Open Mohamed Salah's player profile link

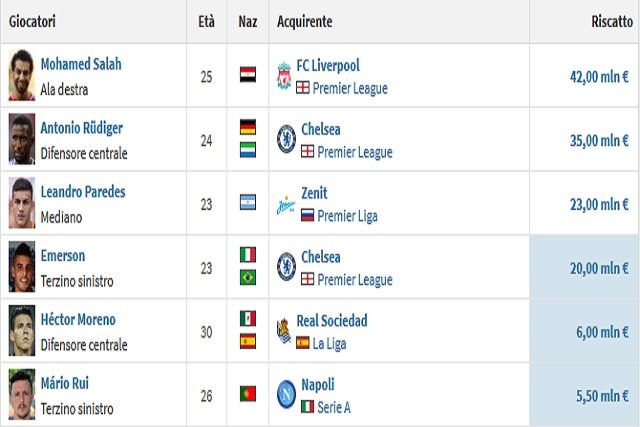tap(81, 64)
